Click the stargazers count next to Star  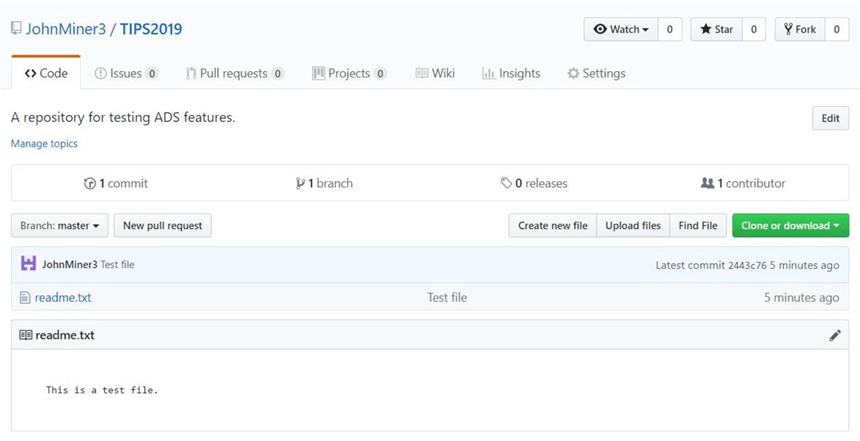754,29
